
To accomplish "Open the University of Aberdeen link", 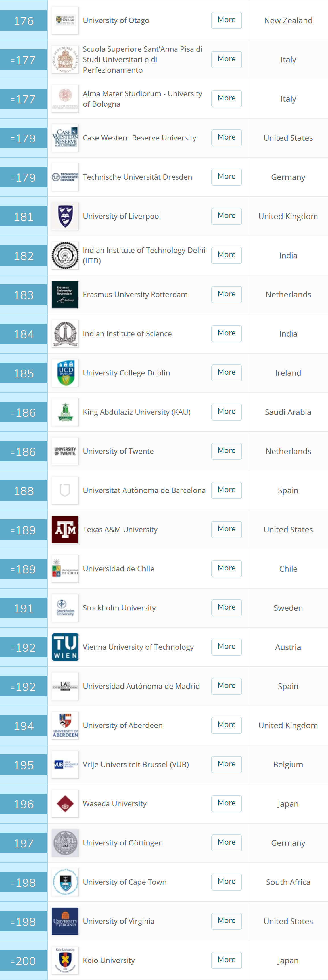I will (x=122, y=725).
